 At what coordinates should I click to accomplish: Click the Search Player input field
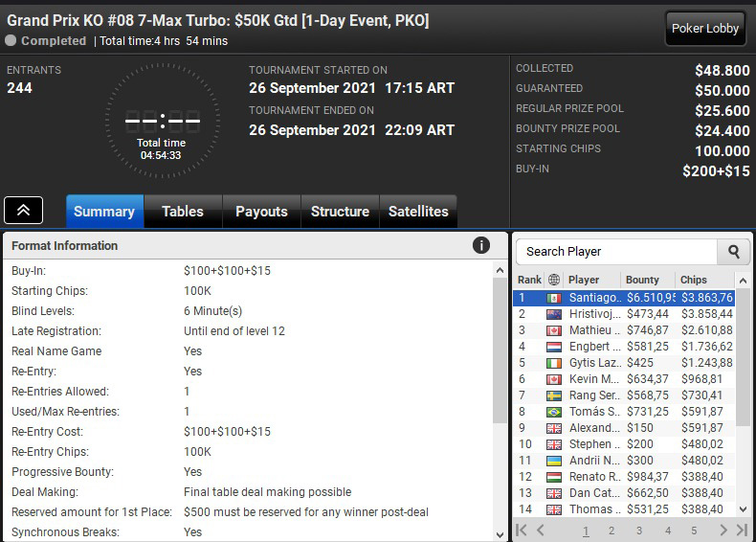[616, 252]
